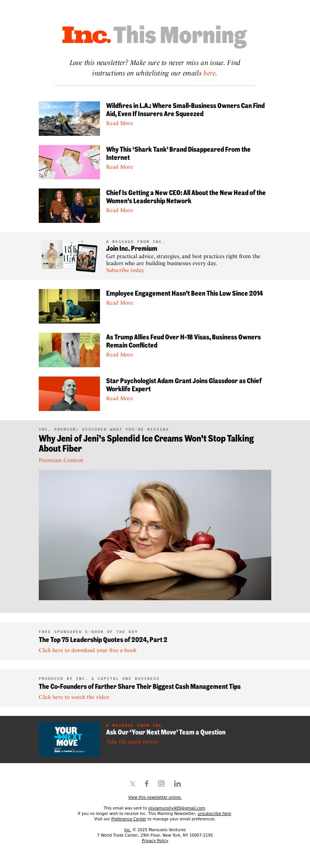Click the Premium Content link

coord(61,460)
